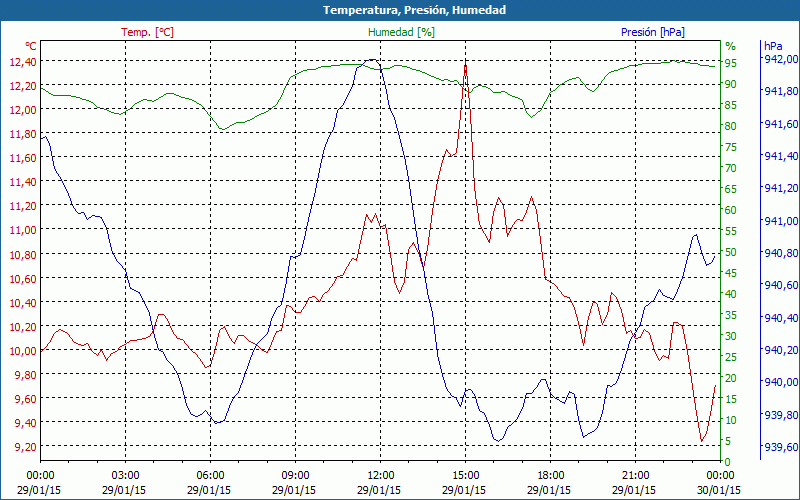Click the 15:00 time axis label
The width and height of the screenshot is (800, 500).
click(x=465, y=476)
